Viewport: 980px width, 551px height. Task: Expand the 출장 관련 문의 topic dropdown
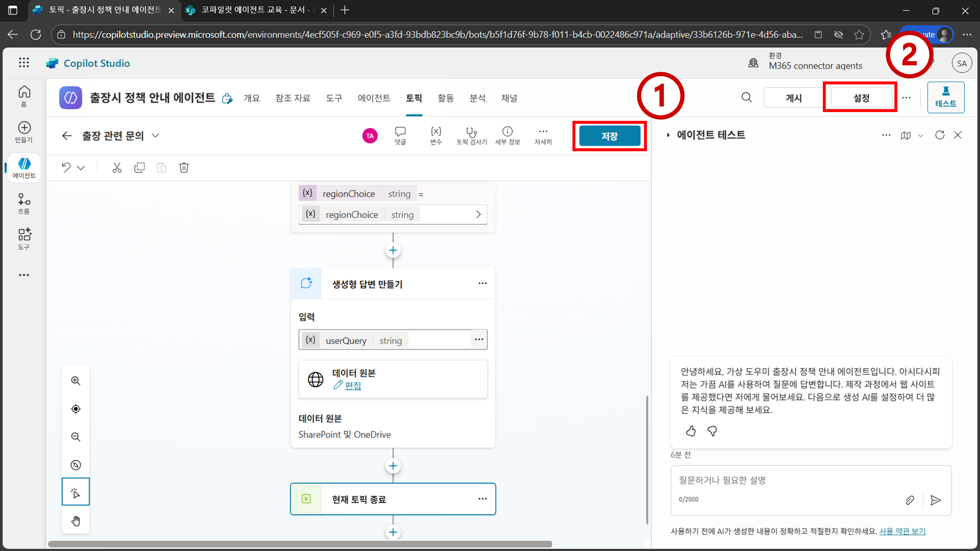click(155, 136)
